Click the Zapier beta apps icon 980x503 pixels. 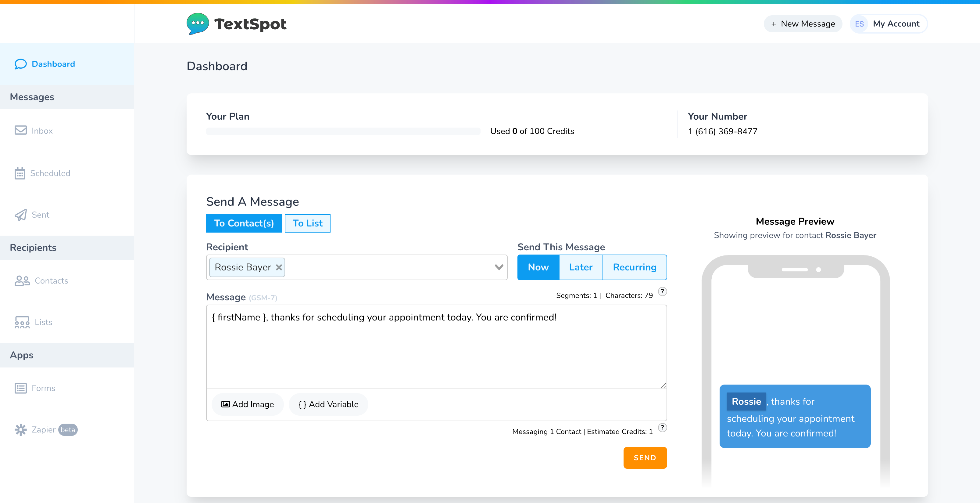click(21, 430)
